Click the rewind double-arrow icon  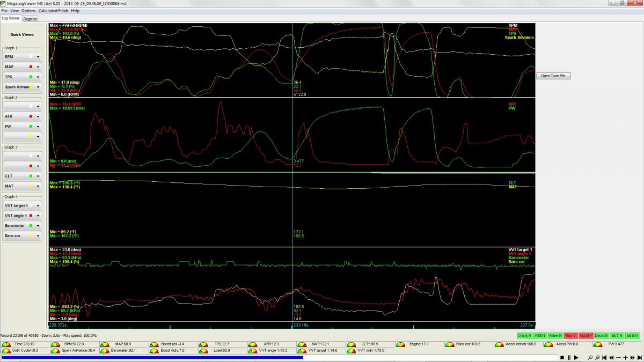[611, 357]
